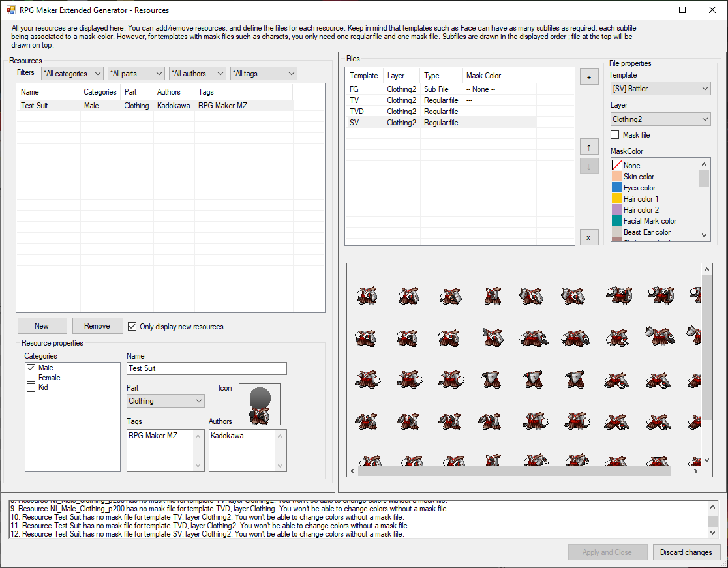Click the vertical scrollbar of sprite preview
Viewport: 728px width, 568px height.
click(706, 347)
